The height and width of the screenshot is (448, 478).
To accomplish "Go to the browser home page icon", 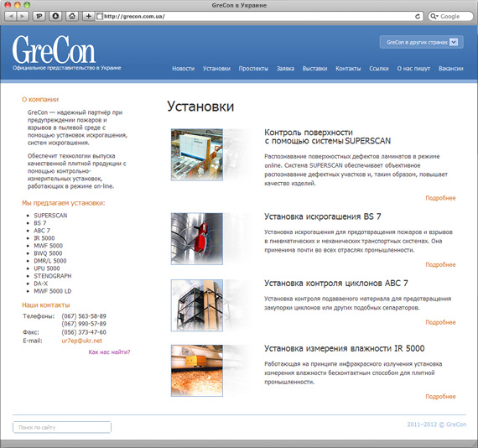I will (x=72, y=16).
